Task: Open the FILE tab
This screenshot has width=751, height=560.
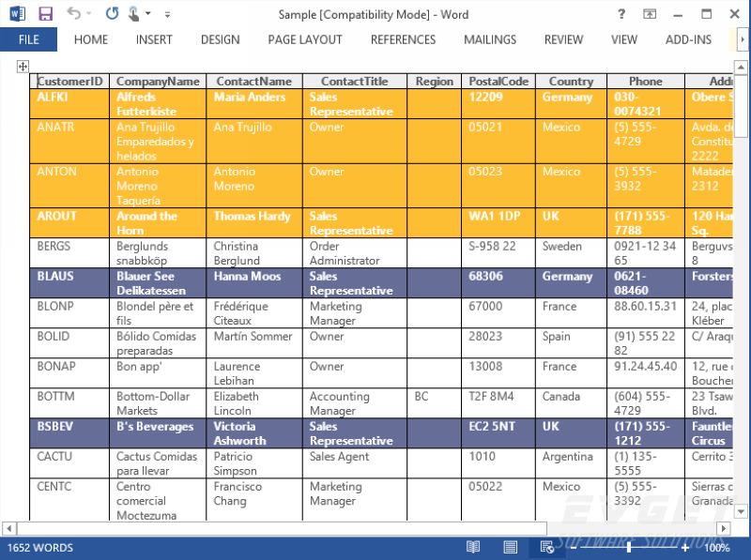Action: pos(29,39)
